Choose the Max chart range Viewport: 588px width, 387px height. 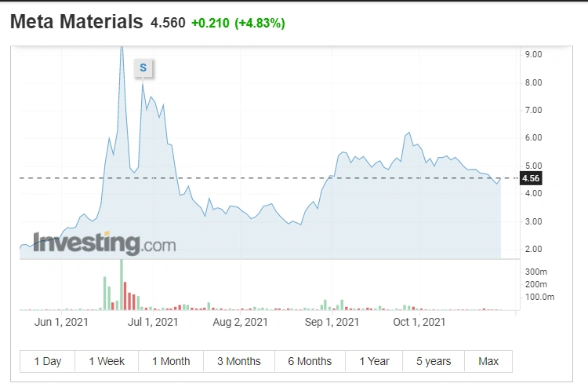point(488,361)
